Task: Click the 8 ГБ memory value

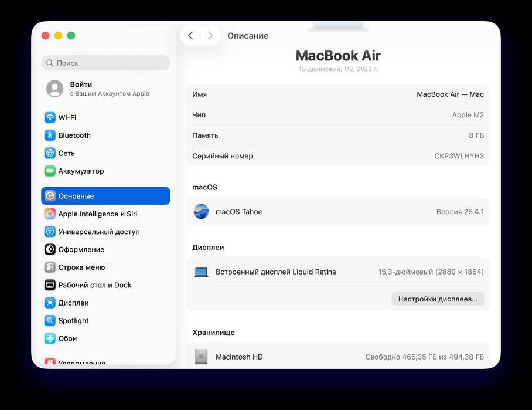Action: pos(476,135)
